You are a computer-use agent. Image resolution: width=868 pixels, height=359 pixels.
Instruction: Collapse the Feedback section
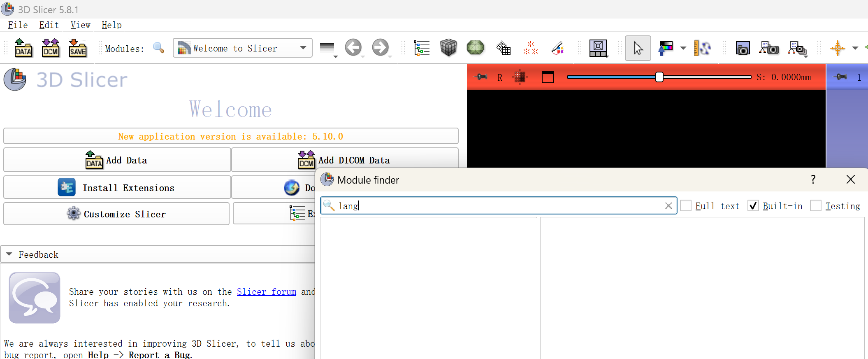click(9, 254)
